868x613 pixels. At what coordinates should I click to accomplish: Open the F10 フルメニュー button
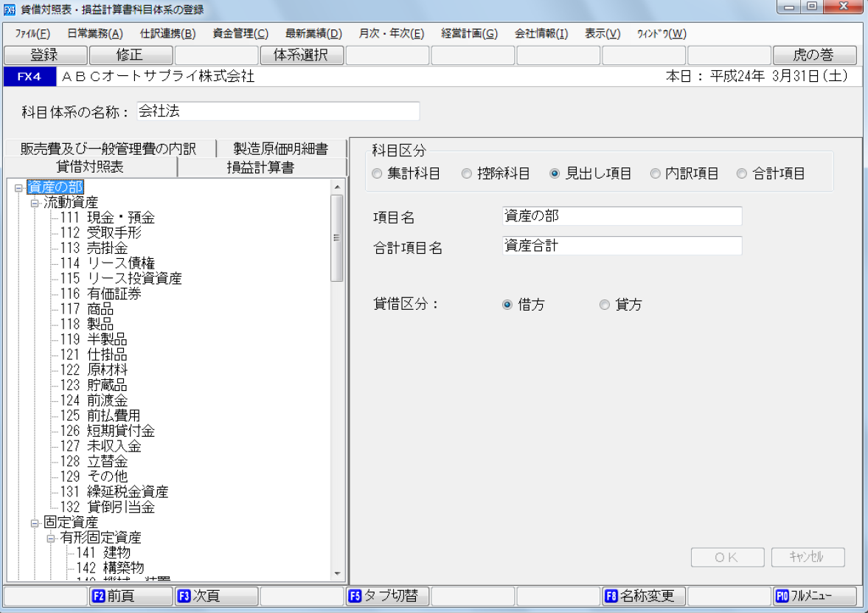click(815, 596)
